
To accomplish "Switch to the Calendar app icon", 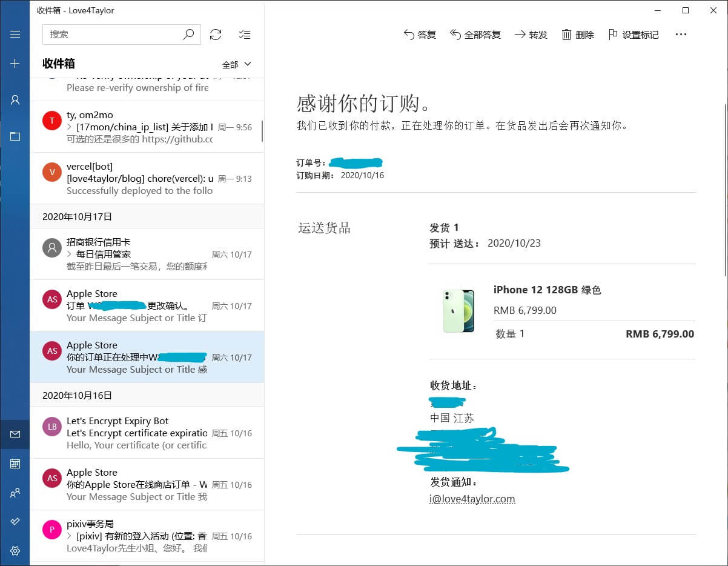I will coord(15,464).
